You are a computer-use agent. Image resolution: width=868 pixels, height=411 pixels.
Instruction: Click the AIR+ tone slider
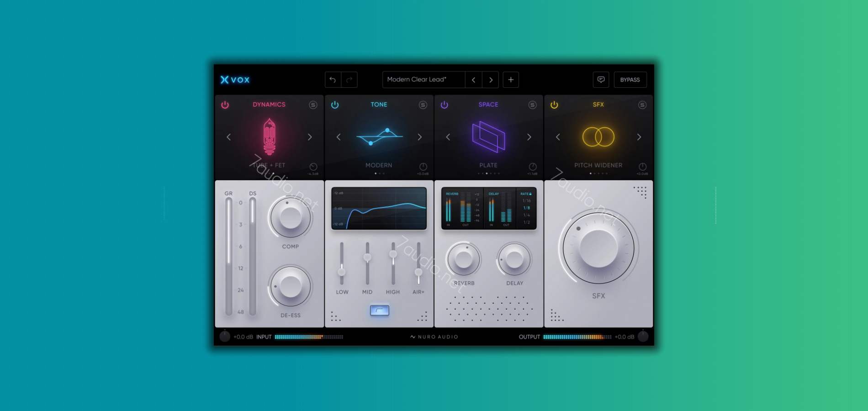(x=418, y=264)
